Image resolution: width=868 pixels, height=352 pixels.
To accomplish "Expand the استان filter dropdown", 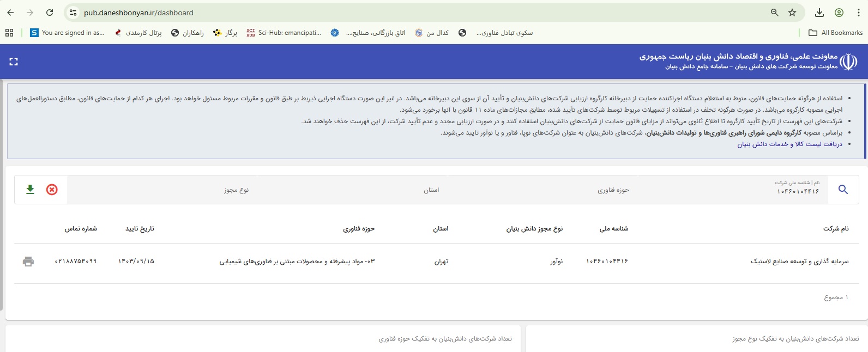I will pyautogui.click(x=431, y=190).
